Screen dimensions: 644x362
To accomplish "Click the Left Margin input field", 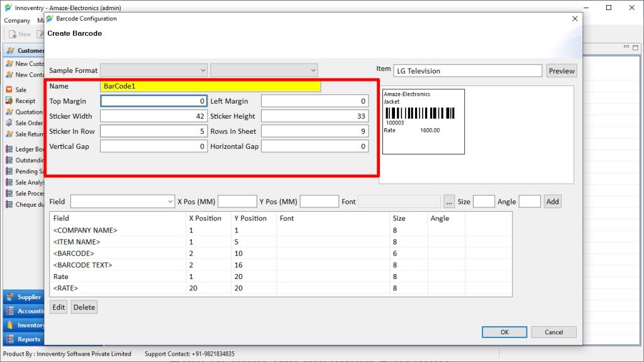I will 314,101.
